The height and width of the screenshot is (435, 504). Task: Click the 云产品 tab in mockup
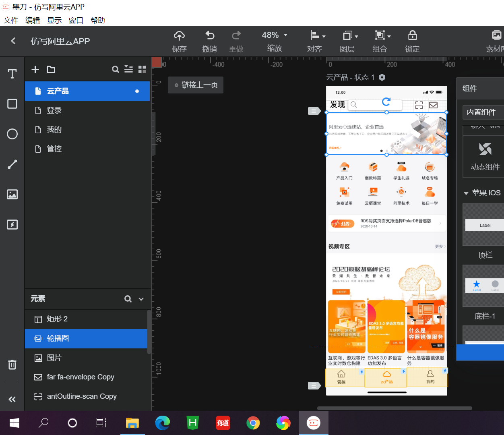point(386,377)
